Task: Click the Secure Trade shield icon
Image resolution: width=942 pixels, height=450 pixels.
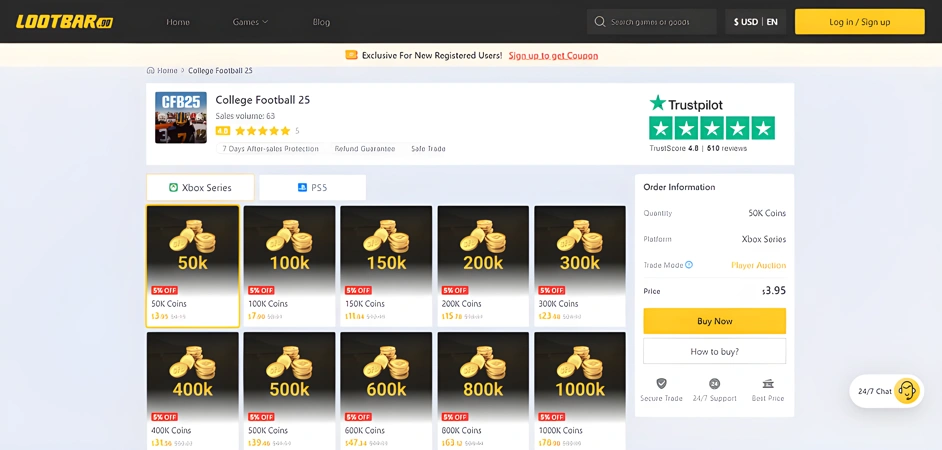Action: point(661,383)
